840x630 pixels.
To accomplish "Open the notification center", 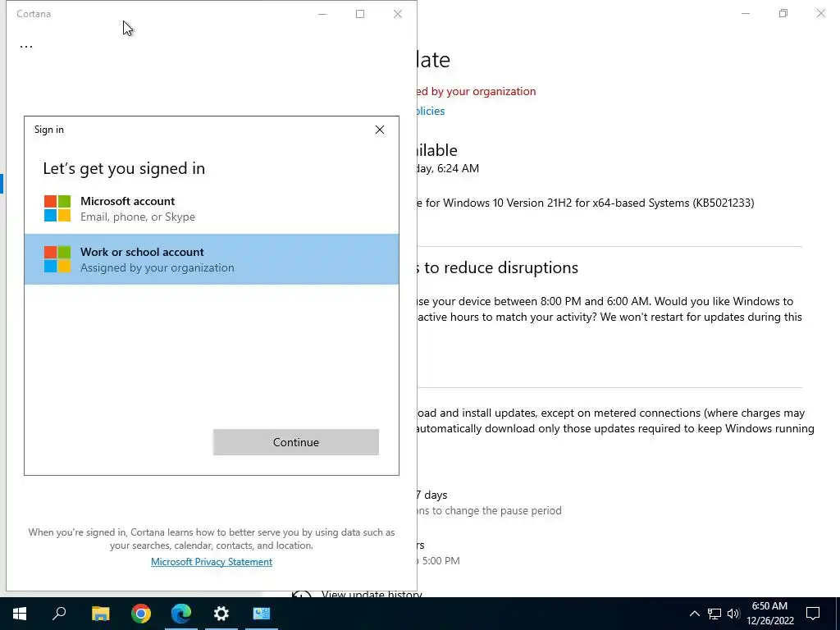I will tap(813, 614).
